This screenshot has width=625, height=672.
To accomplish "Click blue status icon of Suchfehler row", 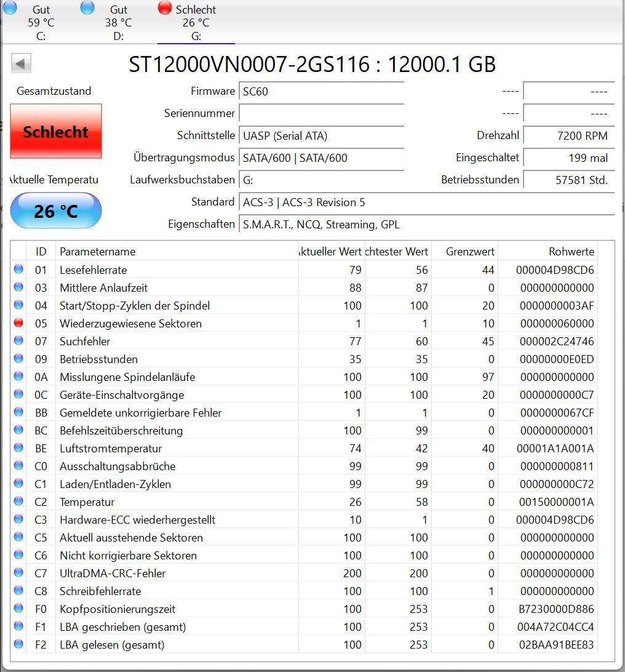I will tap(18, 341).
